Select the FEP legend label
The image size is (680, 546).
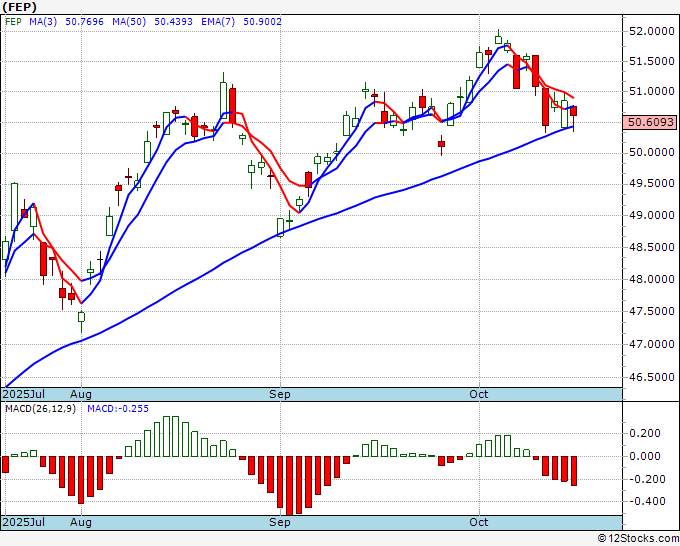(13, 21)
